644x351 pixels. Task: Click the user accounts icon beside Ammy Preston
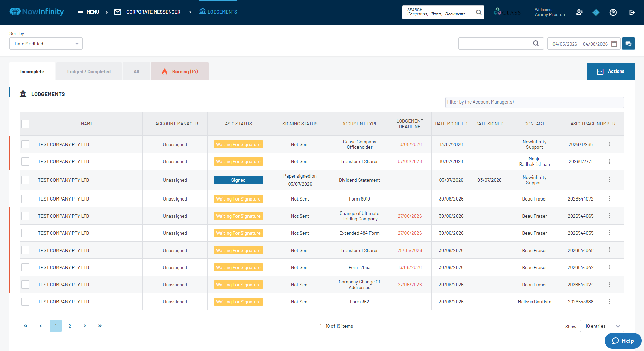point(580,12)
